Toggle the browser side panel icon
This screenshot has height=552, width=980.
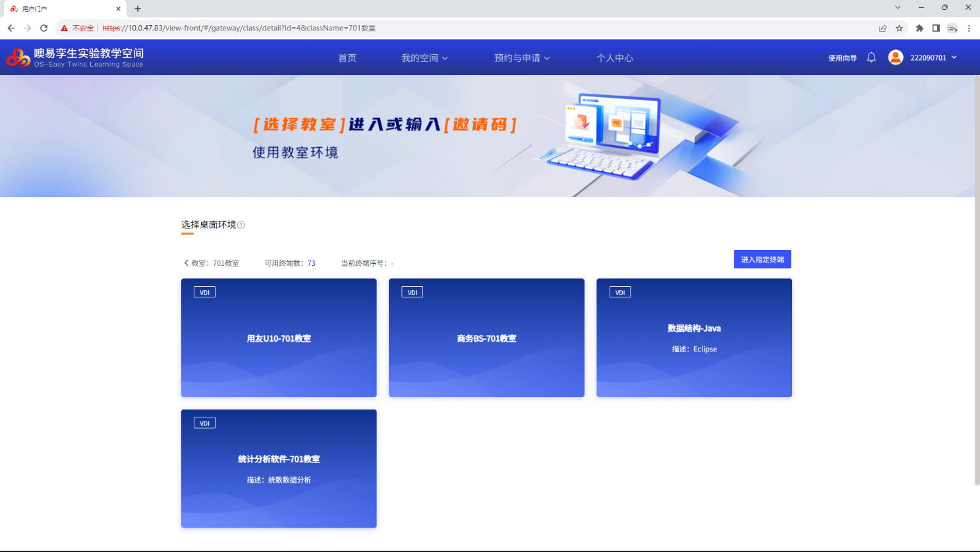point(936,28)
